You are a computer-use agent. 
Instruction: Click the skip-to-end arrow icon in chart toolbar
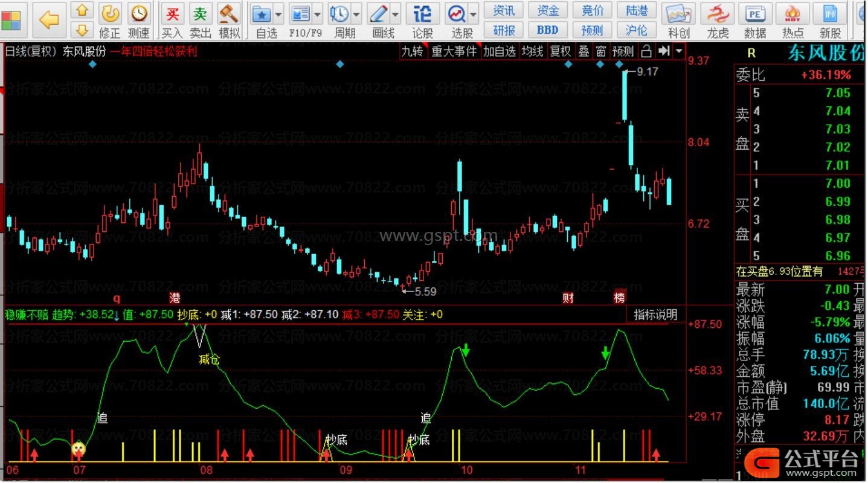click(664, 51)
